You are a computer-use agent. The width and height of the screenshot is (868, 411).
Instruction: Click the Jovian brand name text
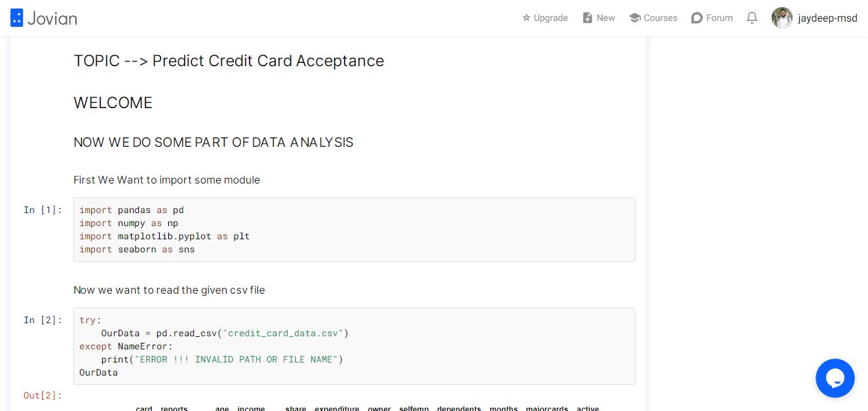(x=52, y=18)
